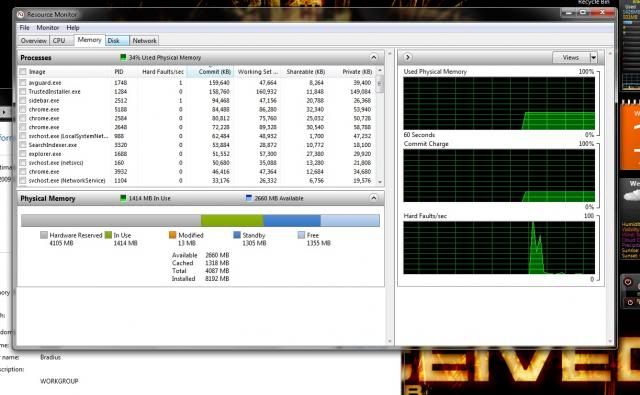Viewport: 640px width, 395px height.
Task: Collapse the Physical Memory section
Action: pyautogui.click(x=373, y=198)
